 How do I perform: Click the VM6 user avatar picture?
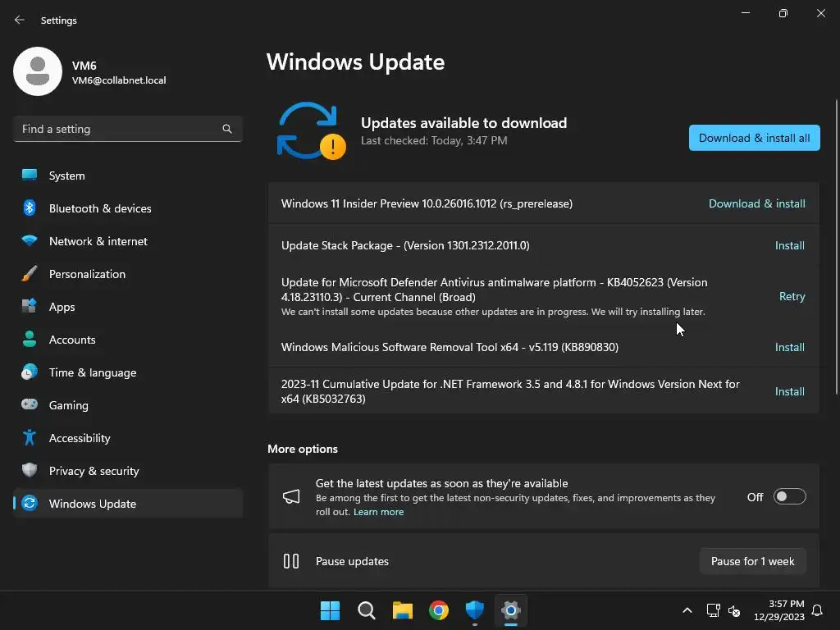point(38,71)
